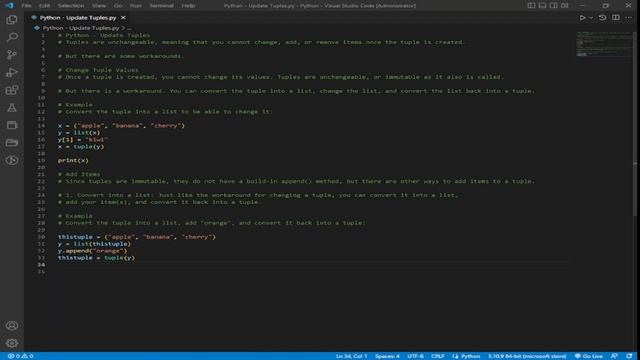Select interpreter 3.10.9 64-bit in status bar
The image size is (640, 360).
[x=527, y=356]
